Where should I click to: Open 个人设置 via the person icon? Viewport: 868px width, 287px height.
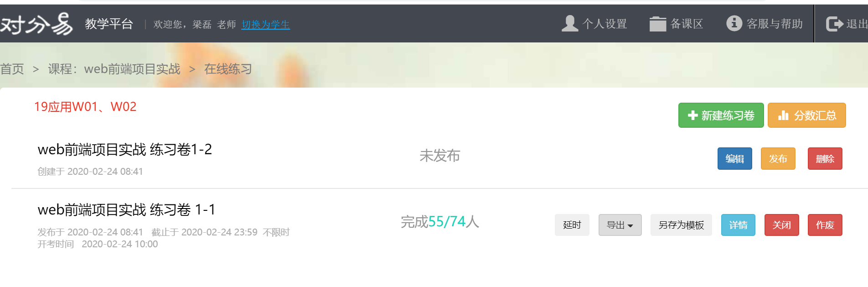click(570, 23)
